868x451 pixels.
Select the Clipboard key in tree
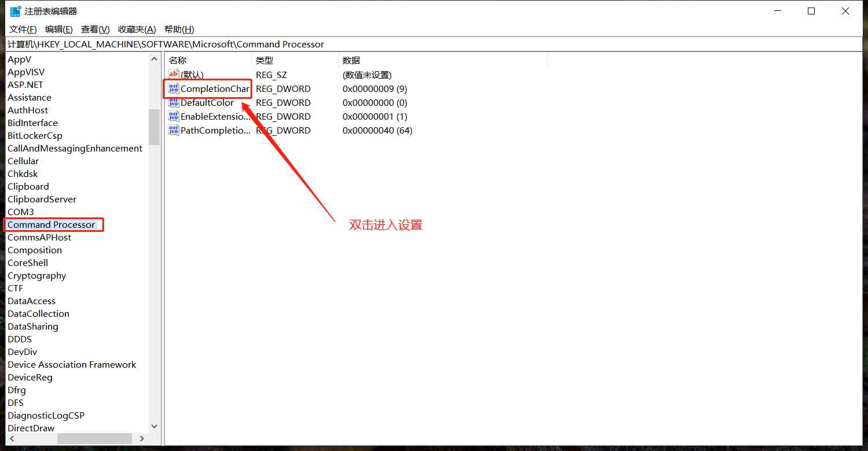pos(28,186)
